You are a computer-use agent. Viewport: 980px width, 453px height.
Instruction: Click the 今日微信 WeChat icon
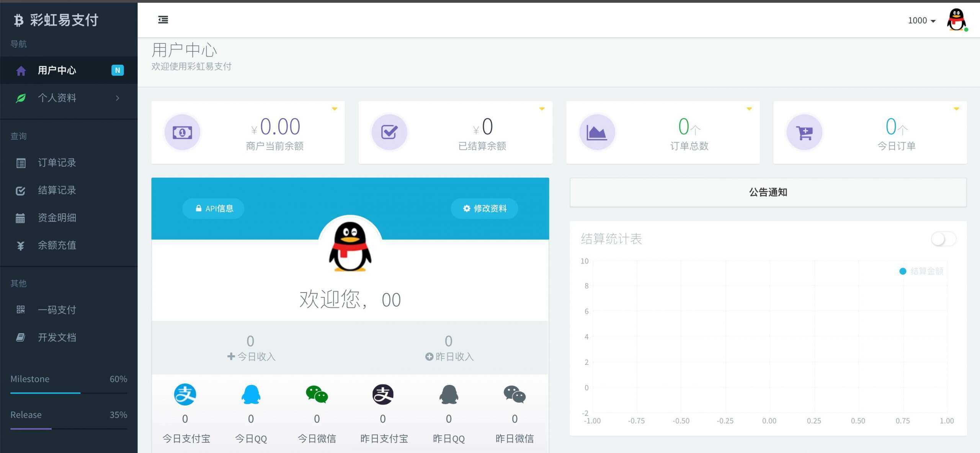[317, 395]
